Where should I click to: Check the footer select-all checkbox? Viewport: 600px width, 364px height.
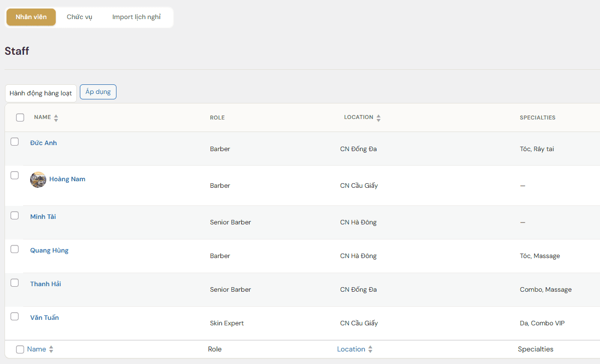click(20, 349)
